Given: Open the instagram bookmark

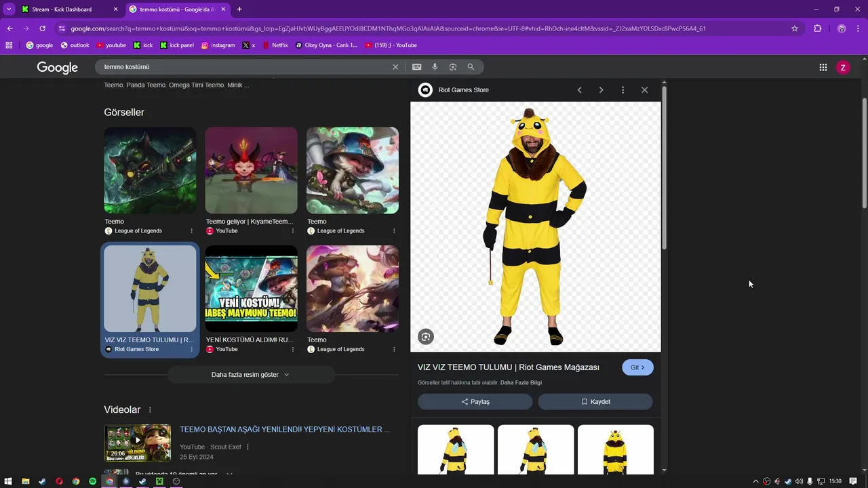Looking at the screenshot, I should coord(218,45).
